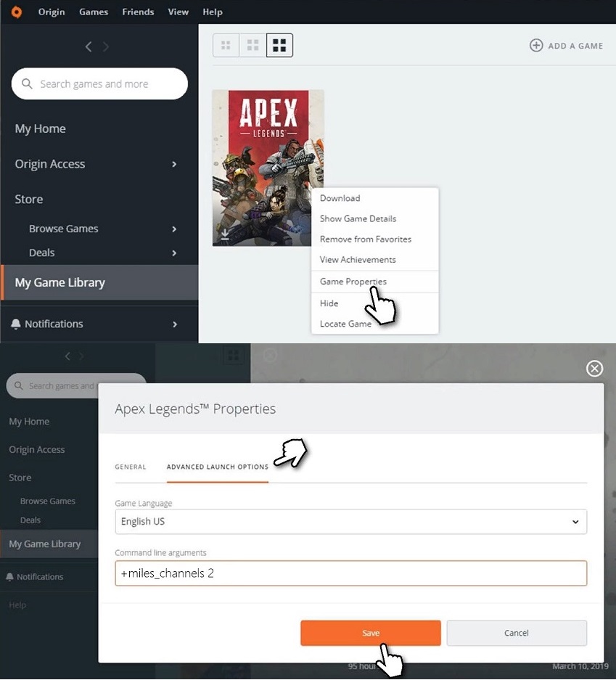
Task: Expand Notifications chevron in top sidebar
Action: (175, 324)
